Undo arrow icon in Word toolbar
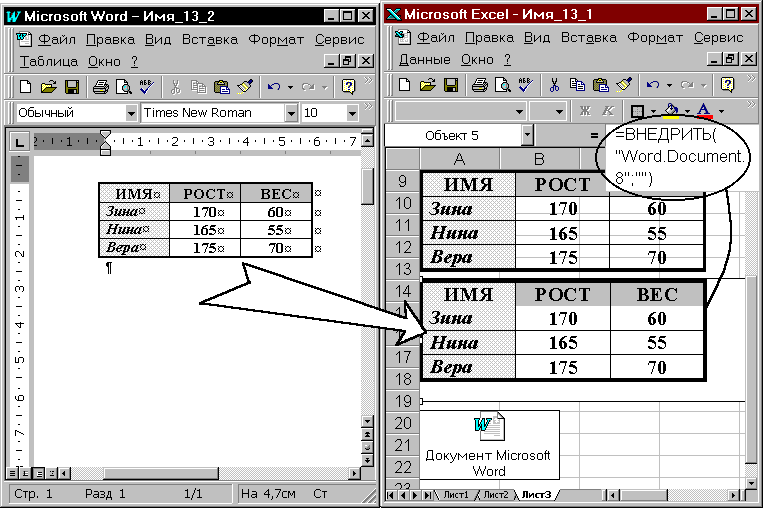763x508 pixels. coord(274,87)
